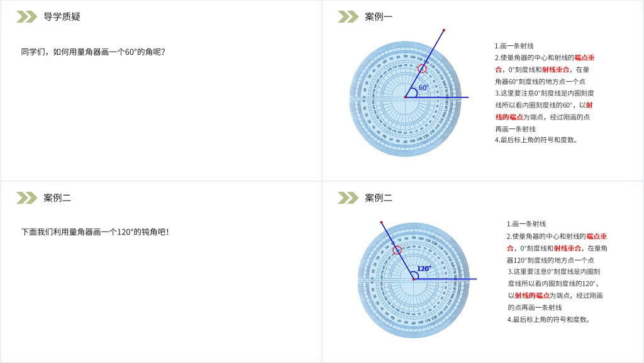Select the 案例一 slide title

click(379, 17)
